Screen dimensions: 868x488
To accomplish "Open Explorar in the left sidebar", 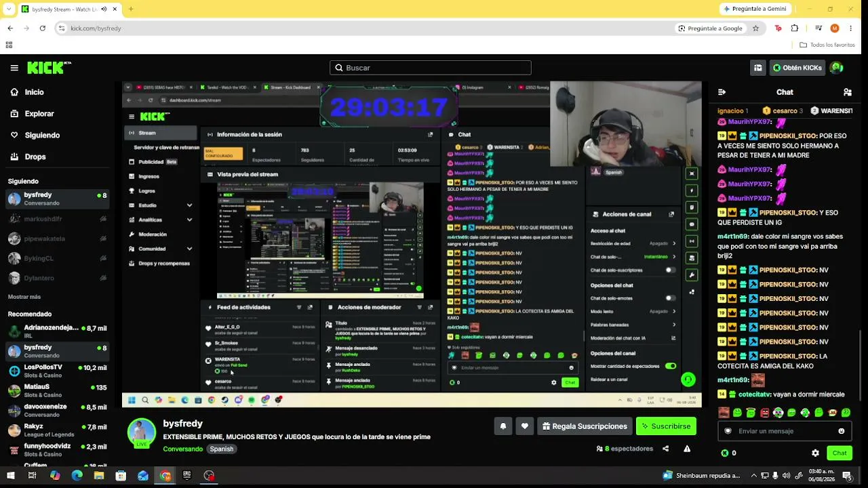I will point(39,114).
